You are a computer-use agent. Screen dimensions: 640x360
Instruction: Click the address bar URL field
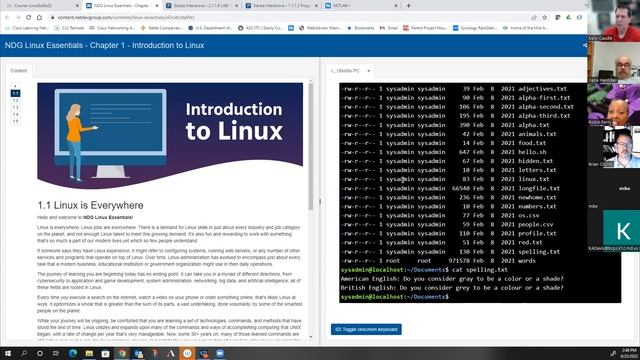pos(286,18)
